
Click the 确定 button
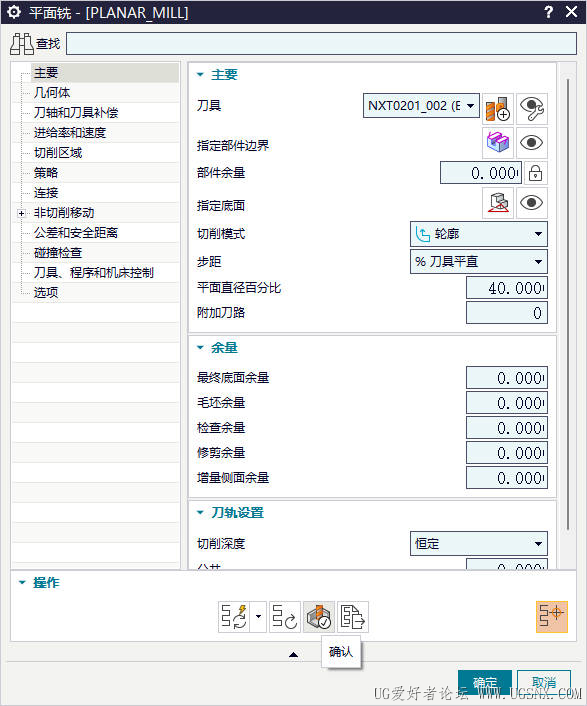[x=485, y=683]
